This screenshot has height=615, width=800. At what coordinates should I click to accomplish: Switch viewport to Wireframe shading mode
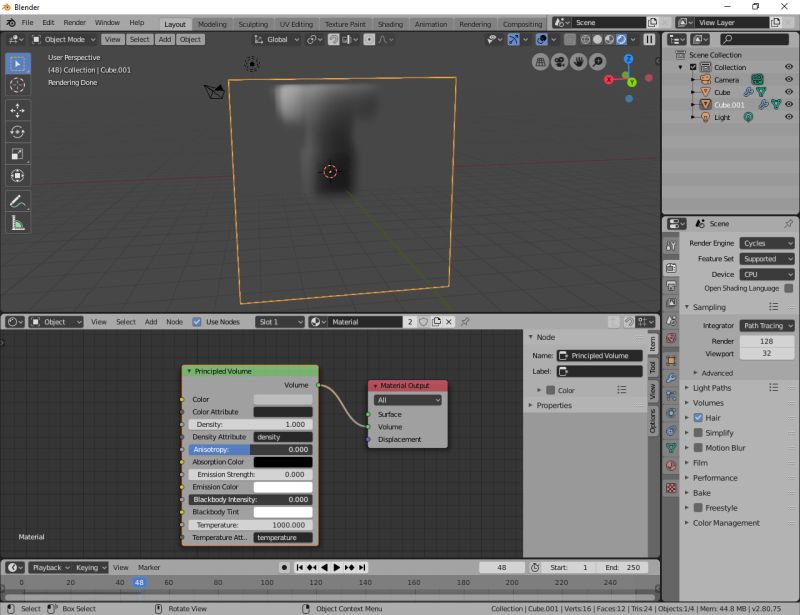click(585, 39)
